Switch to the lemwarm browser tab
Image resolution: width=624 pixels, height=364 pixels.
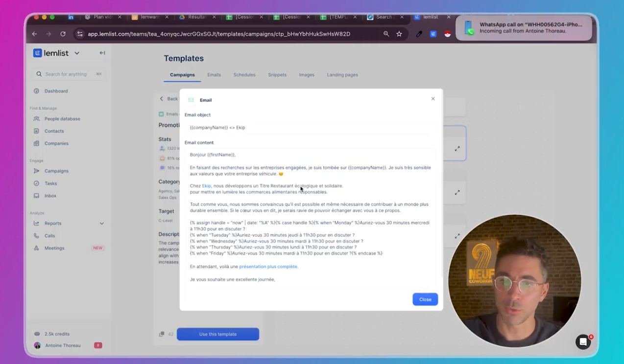[x=150, y=17]
